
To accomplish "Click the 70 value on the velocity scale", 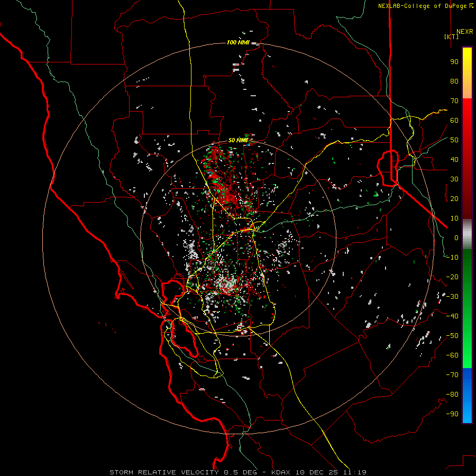I will (454, 101).
